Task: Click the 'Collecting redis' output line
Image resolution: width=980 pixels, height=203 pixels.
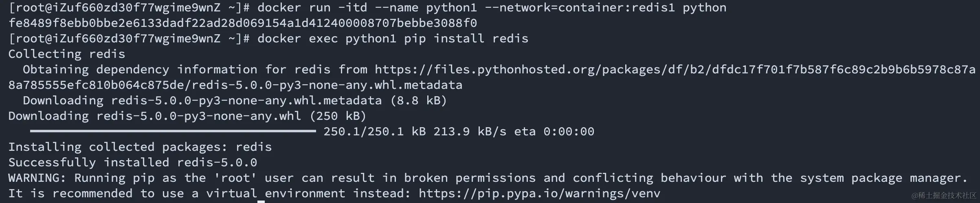Action: pyautogui.click(x=67, y=54)
